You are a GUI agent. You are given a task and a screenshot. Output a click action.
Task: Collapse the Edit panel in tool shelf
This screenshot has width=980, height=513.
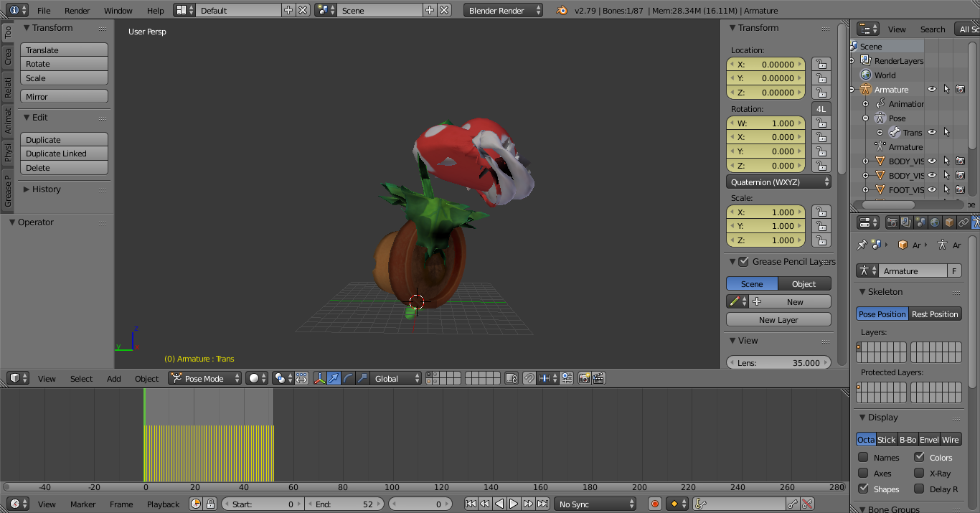(x=27, y=118)
